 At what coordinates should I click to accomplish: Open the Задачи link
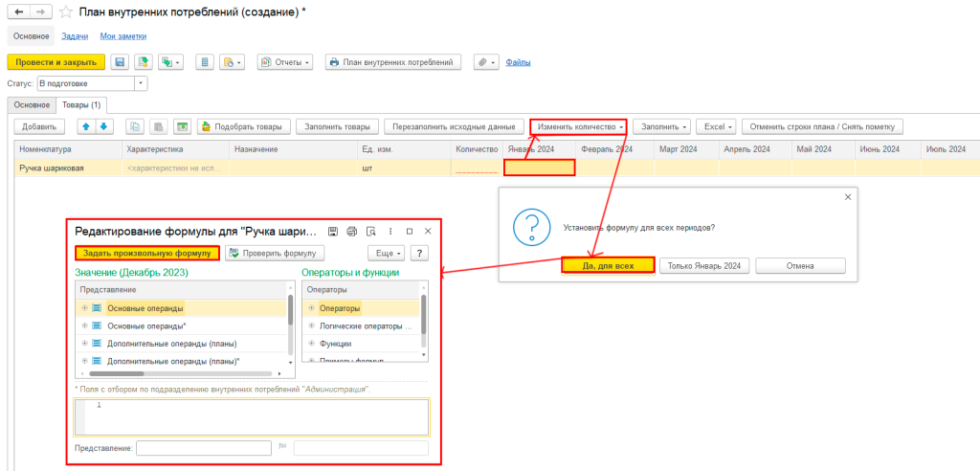click(x=75, y=35)
